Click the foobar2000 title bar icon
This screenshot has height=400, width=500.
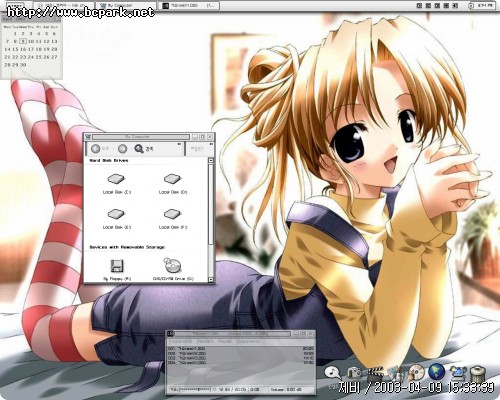click(170, 333)
